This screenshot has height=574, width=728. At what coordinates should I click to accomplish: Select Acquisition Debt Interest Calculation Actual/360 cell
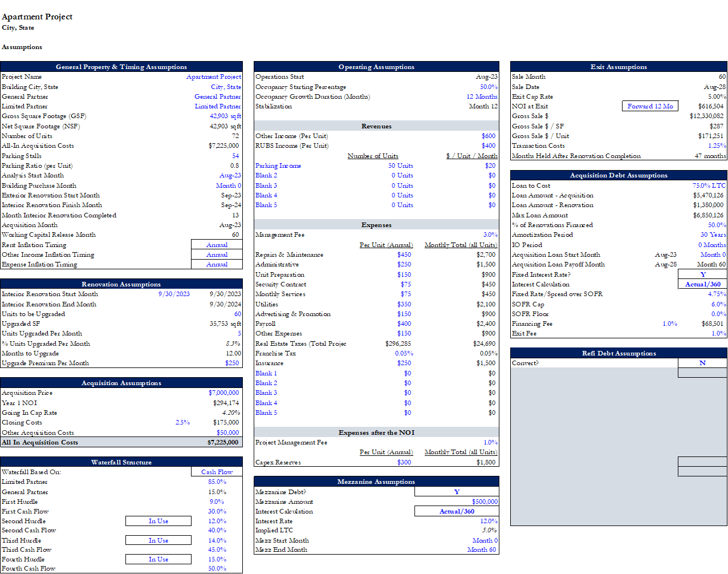702,284
